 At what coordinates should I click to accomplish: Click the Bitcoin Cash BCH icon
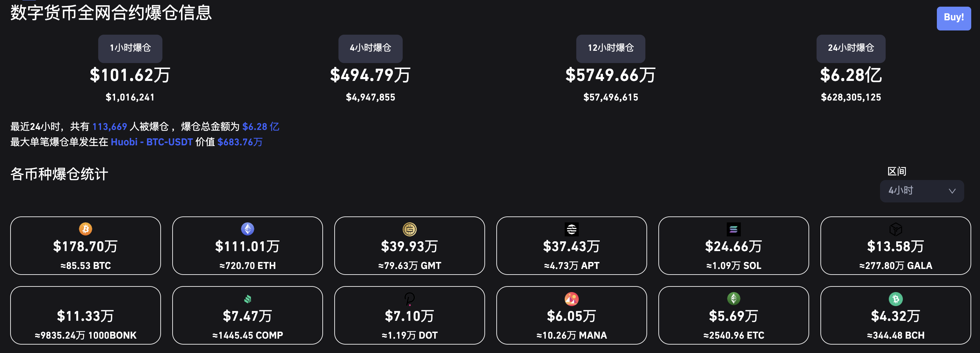895,299
